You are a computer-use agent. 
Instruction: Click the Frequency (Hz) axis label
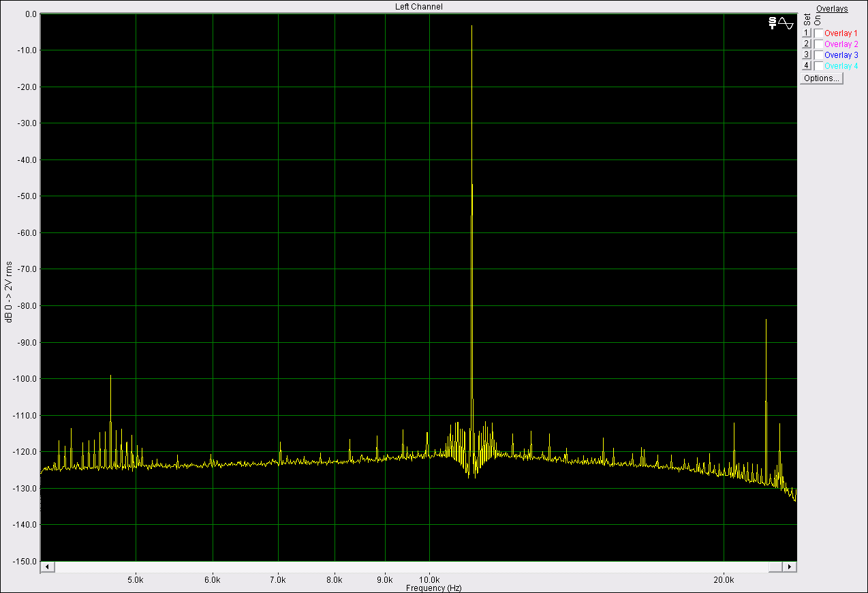click(433, 588)
